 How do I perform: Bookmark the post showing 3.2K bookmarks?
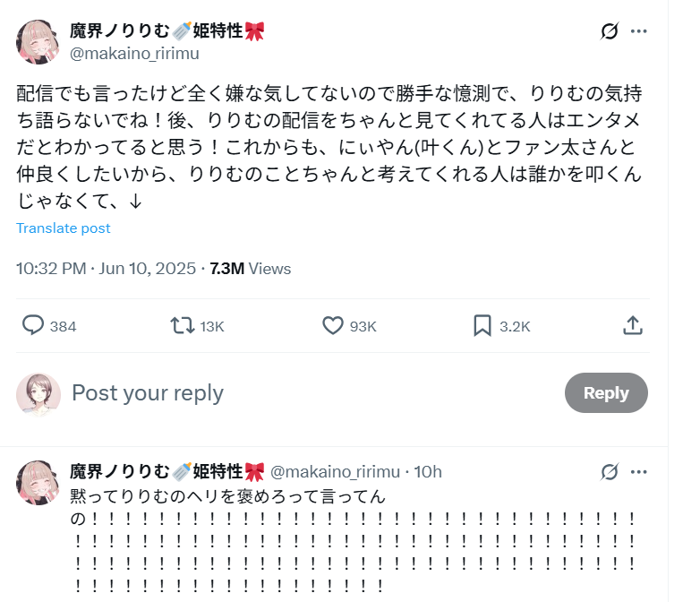482,325
